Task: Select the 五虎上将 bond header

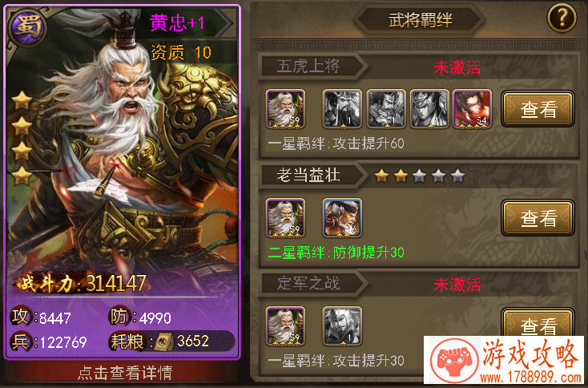Action: 309,67
